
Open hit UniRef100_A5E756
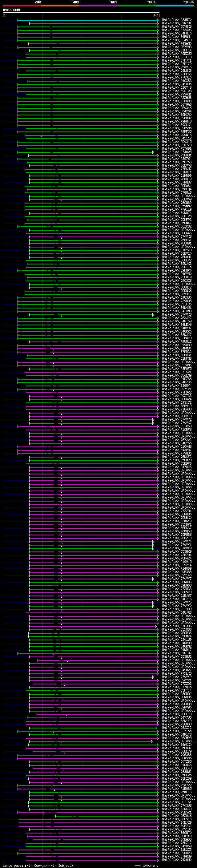(x=177, y=162)
